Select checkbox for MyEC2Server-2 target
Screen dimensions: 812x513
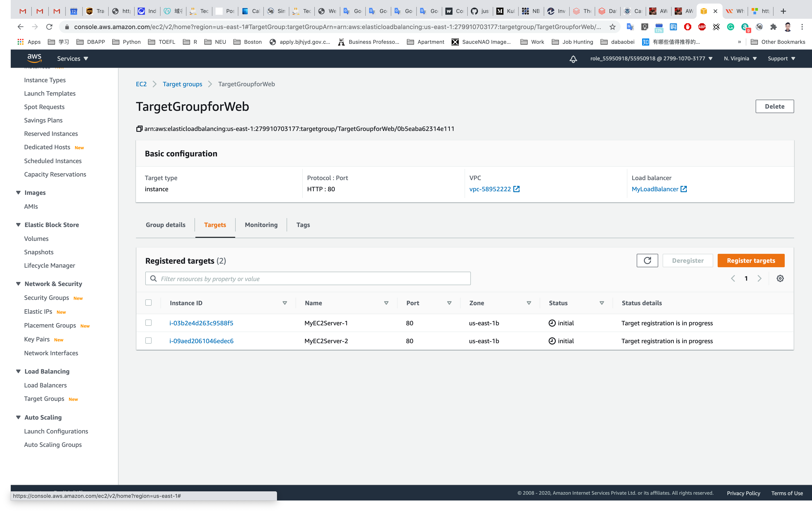148,341
